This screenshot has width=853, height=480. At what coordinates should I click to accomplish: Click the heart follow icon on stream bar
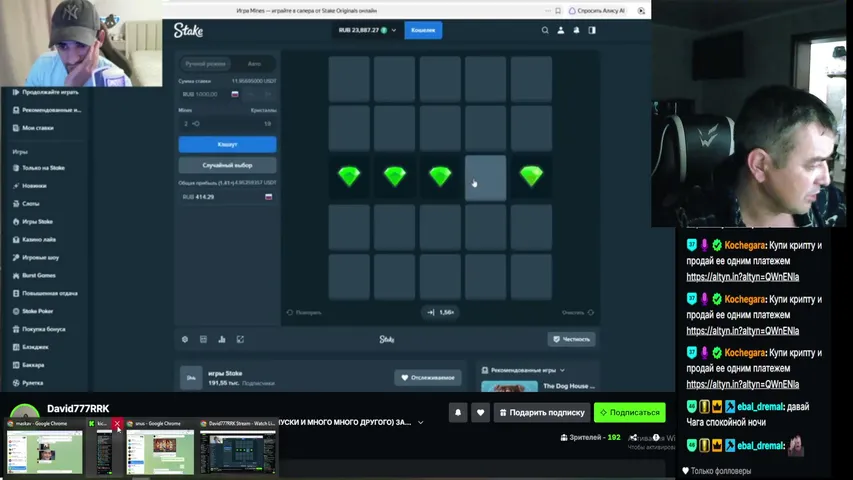click(x=480, y=413)
